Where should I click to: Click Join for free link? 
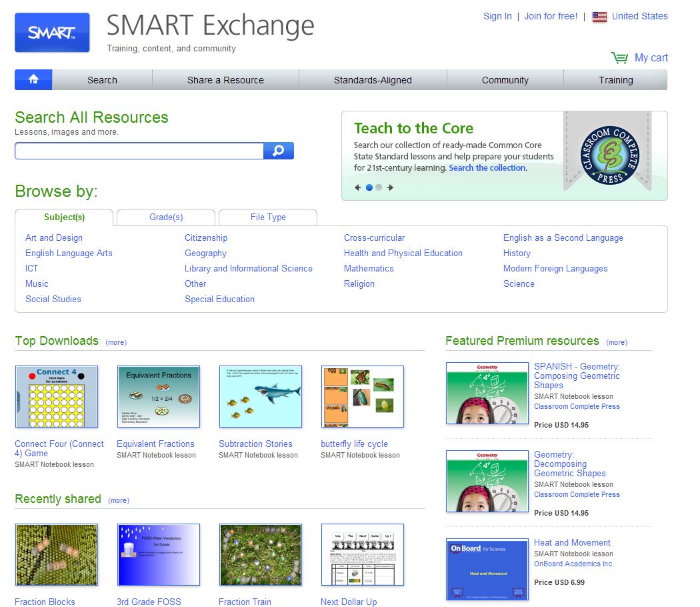click(x=551, y=16)
